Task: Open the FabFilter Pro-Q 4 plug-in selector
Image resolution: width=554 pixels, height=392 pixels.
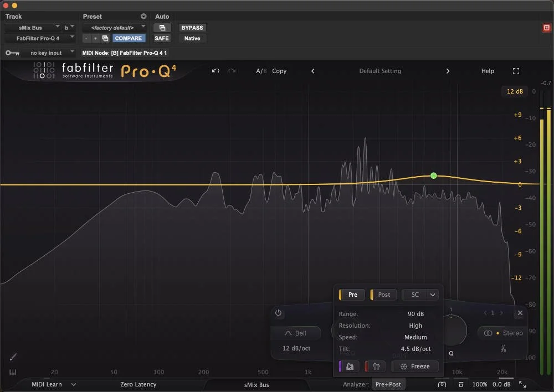Action: point(40,38)
